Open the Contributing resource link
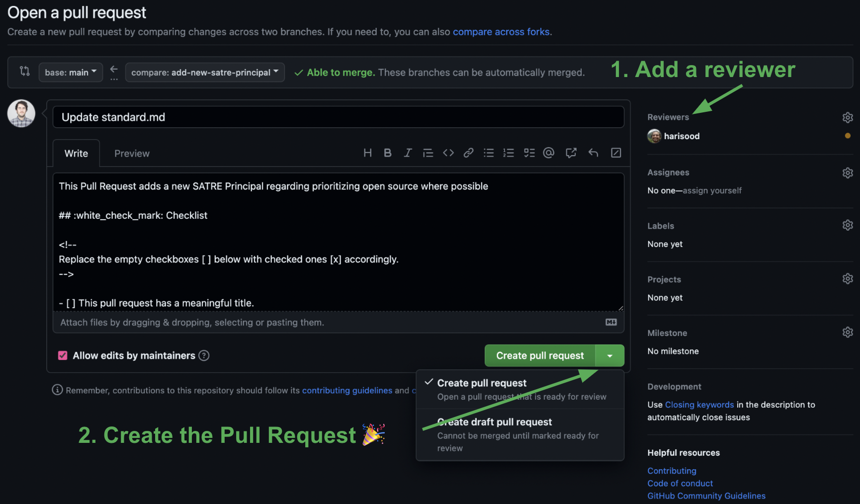Image resolution: width=860 pixels, height=504 pixels. pyautogui.click(x=672, y=471)
